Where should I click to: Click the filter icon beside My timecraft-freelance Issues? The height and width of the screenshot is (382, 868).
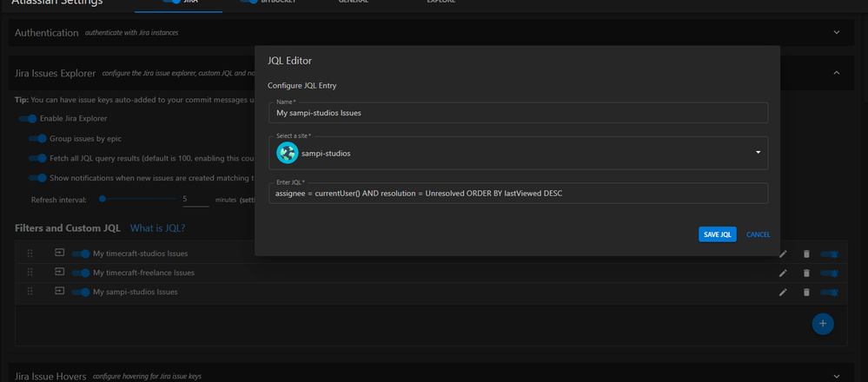[59, 272]
